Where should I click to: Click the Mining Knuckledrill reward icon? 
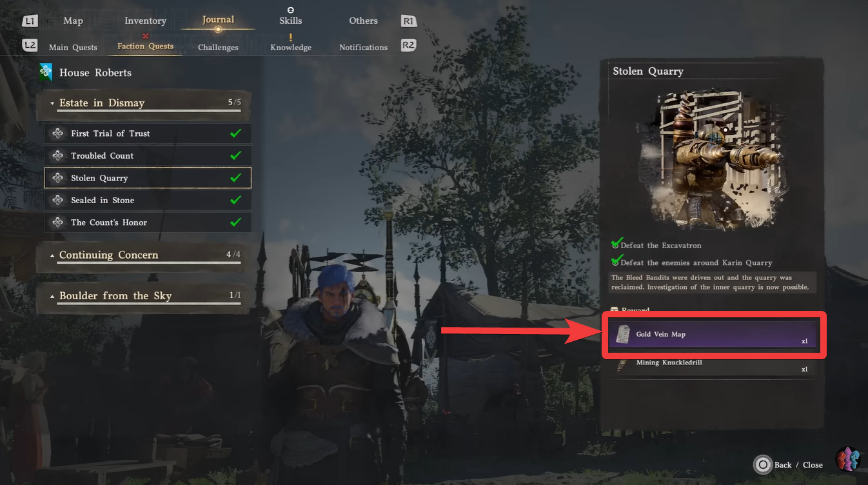622,363
